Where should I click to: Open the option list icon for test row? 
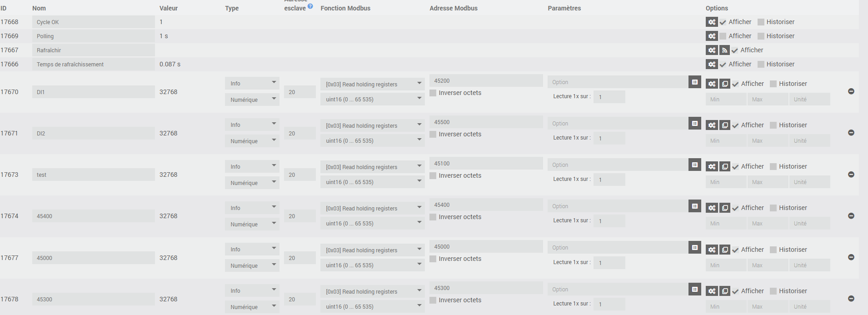click(694, 165)
